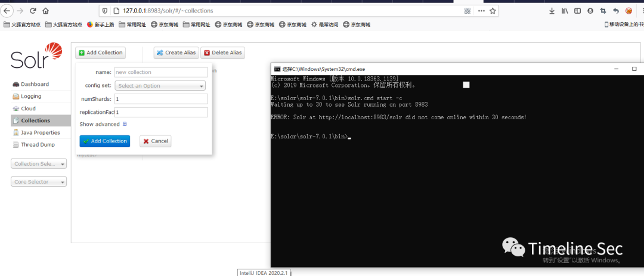Screen dimensions: 644x276
Task: Click the undo arrow toolbar icon
Action: [x=615, y=11]
